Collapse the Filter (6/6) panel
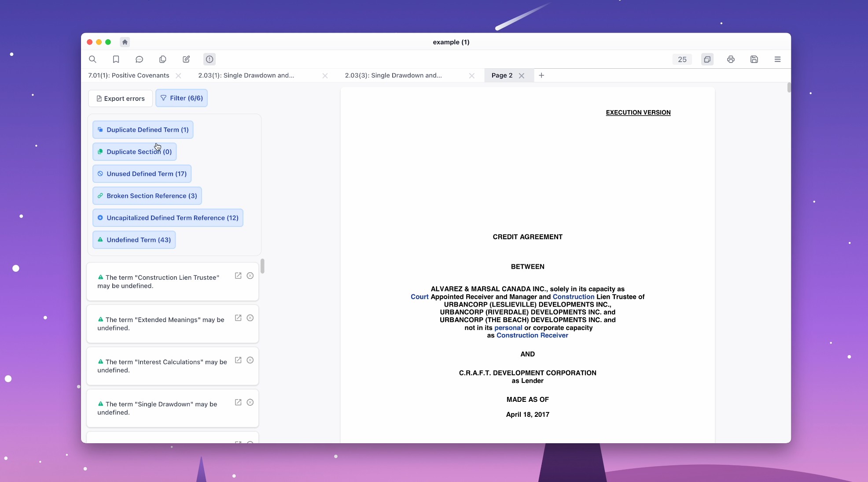The image size is (868, 482). (181, 98)
